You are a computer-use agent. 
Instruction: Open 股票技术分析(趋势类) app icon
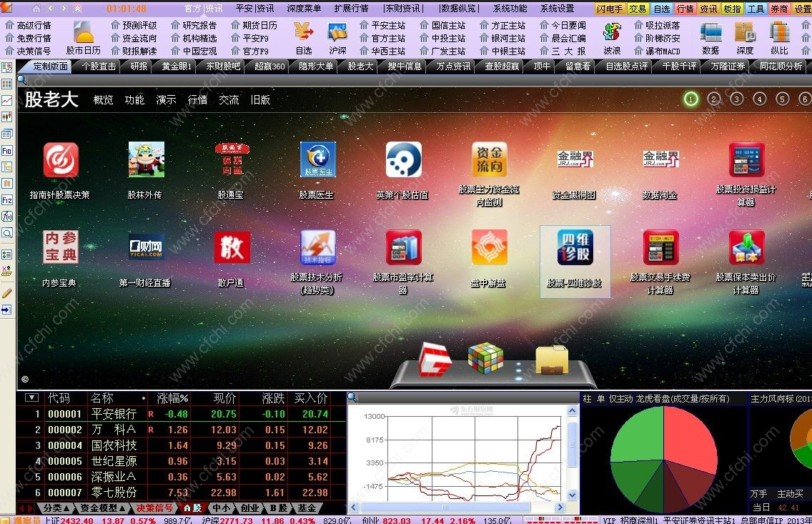(x=318, y=247)
